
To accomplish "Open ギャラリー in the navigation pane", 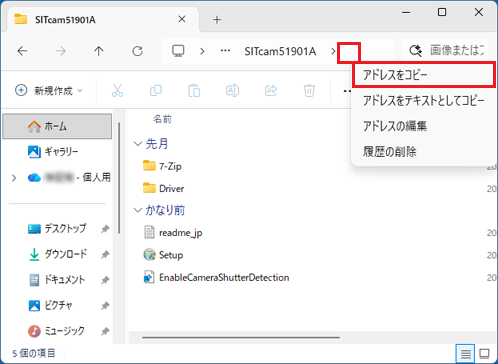I will pyautogui.click(x=57, y=152).
